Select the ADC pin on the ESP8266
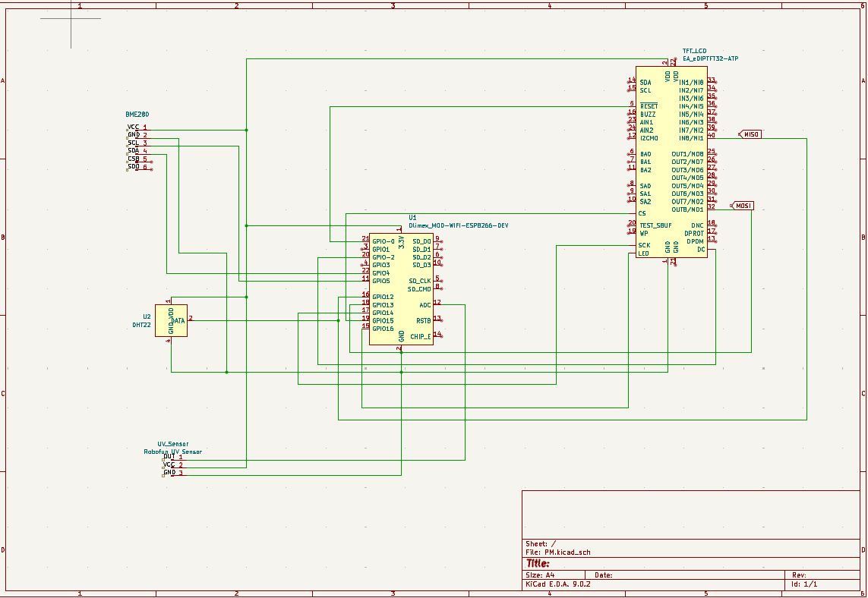 [x=425, y=304]
